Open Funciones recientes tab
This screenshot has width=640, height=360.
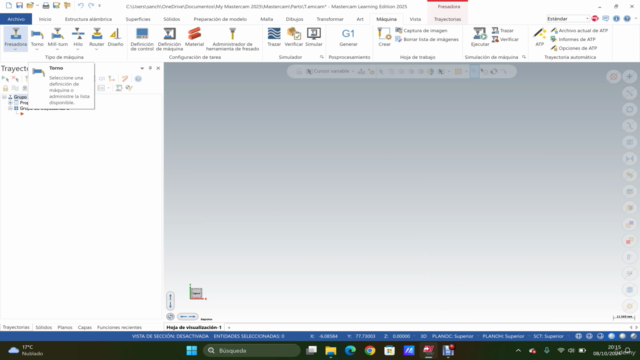pyautogui.click(x=119, y=327)
